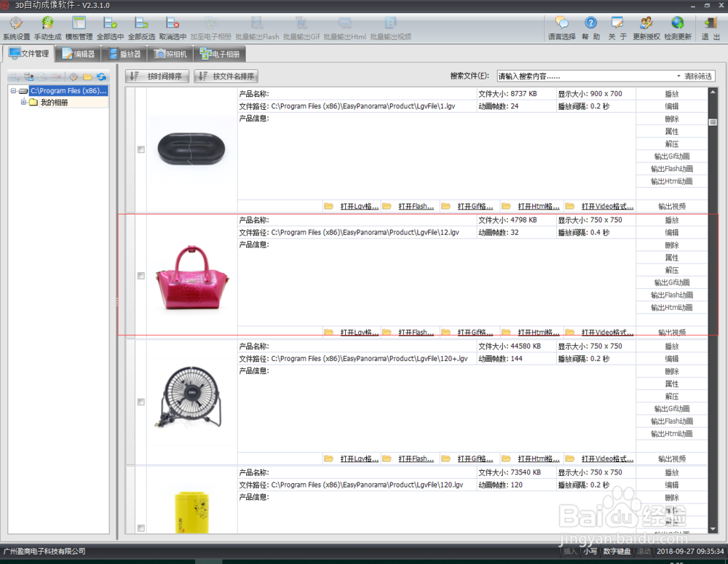Screen dimensions: 728x564
Task: Select C:\Program Files (x86) tree item
Action: click(x=68, y=91)
